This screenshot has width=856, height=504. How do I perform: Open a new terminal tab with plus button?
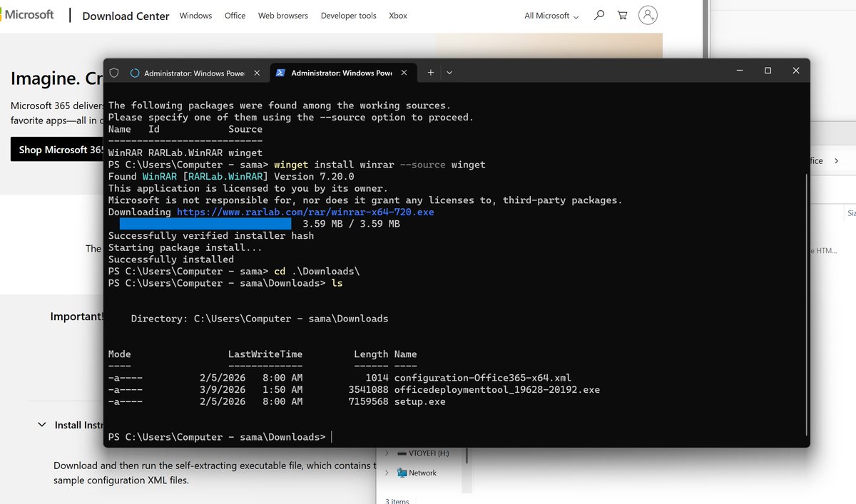click(430, 72)
